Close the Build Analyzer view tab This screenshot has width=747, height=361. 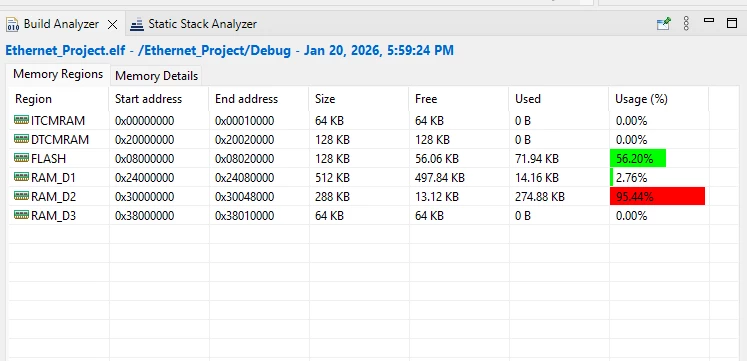[112, 24]
